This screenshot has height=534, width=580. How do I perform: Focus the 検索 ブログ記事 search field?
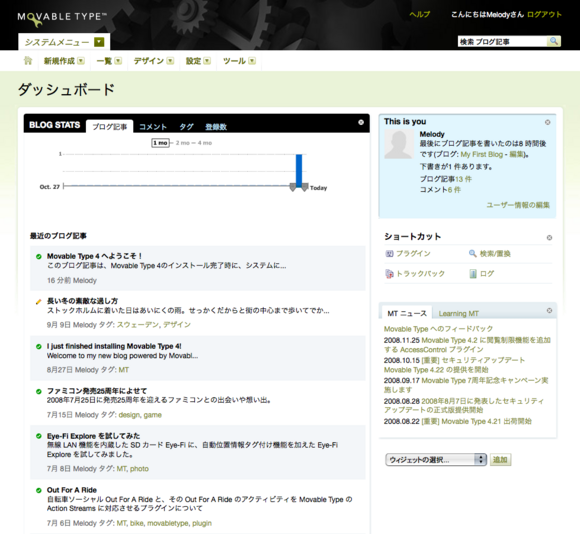(502, 41)
